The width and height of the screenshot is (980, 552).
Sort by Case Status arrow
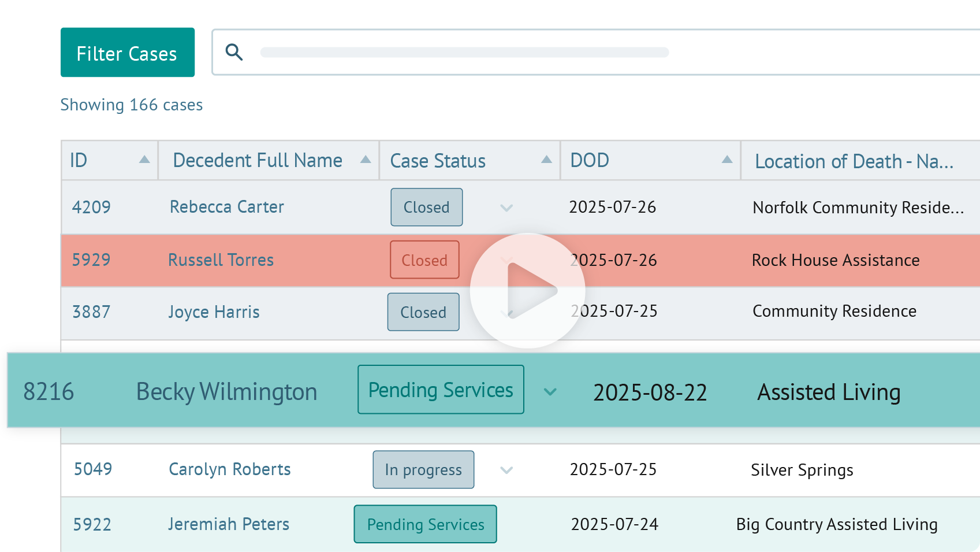coord(546,160)
